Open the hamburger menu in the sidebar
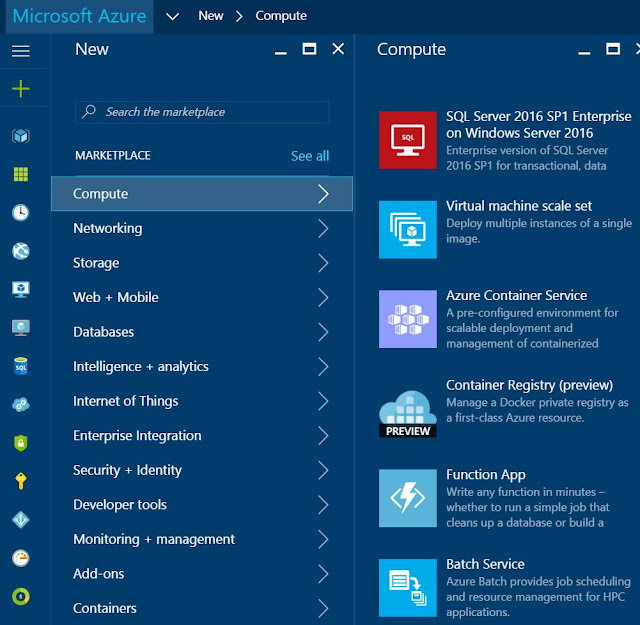This screenshot has height=625, width=640. [x=21, y=51]
